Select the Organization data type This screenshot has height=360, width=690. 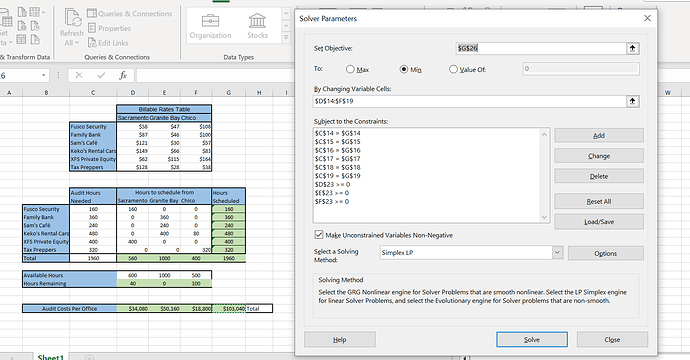pos(210,26)
